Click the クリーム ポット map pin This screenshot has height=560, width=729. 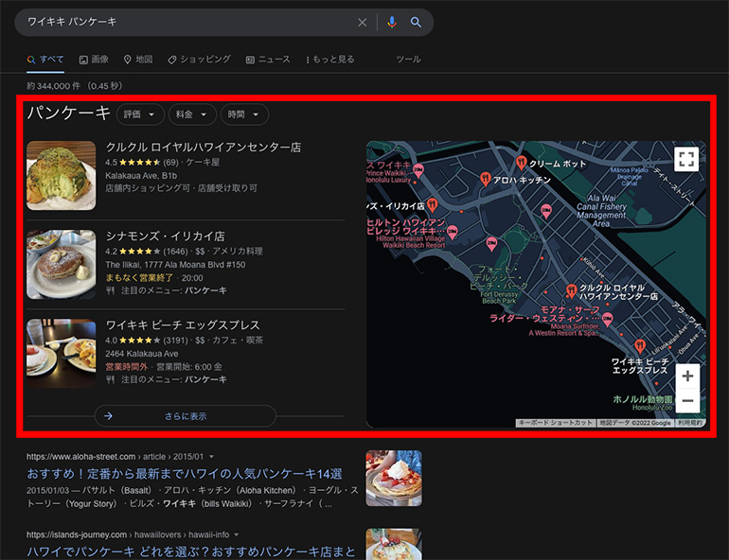tap(521, 163)
